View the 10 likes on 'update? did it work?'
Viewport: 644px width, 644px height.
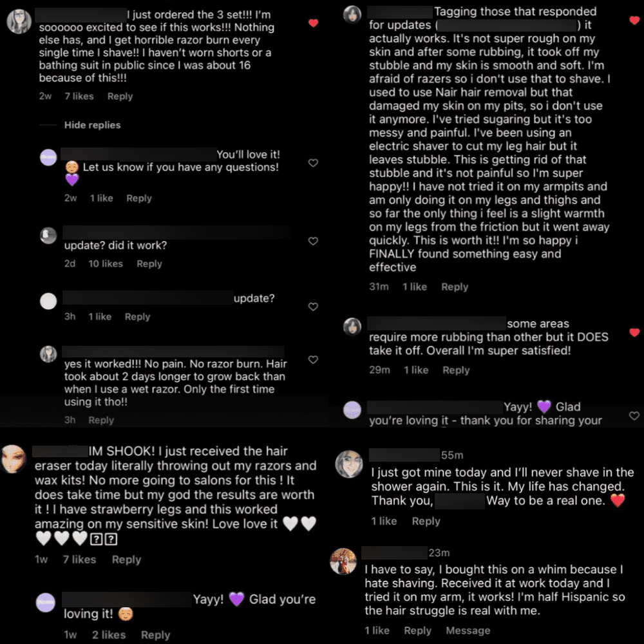pyautogui.click(x=106, y=263)
